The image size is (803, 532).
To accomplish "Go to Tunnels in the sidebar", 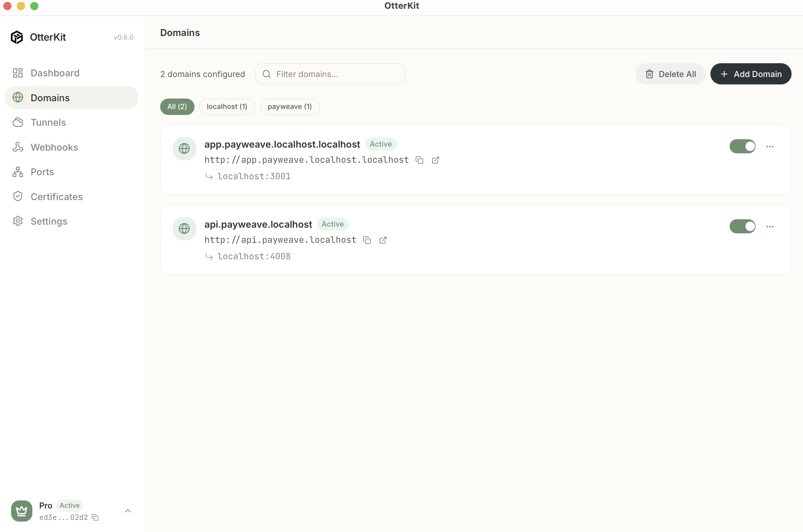I will tap(48, 122).
